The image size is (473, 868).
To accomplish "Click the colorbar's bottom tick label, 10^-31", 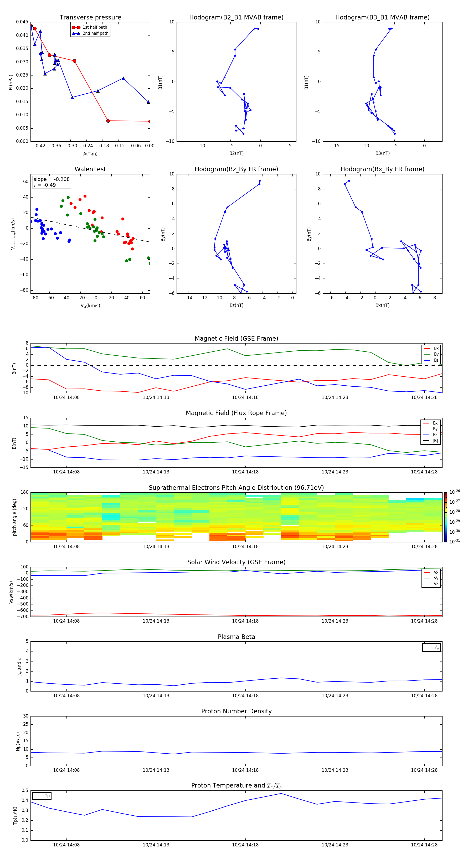I will pos(455,542).
